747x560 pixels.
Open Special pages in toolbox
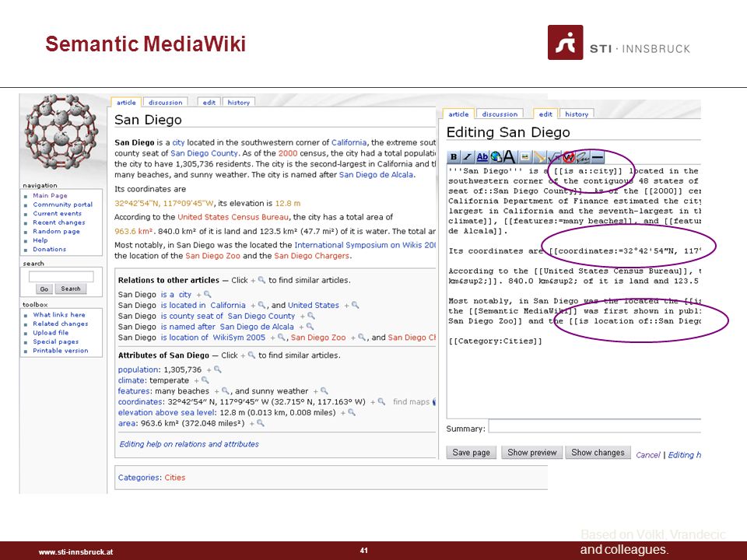[x=56, y=342]
